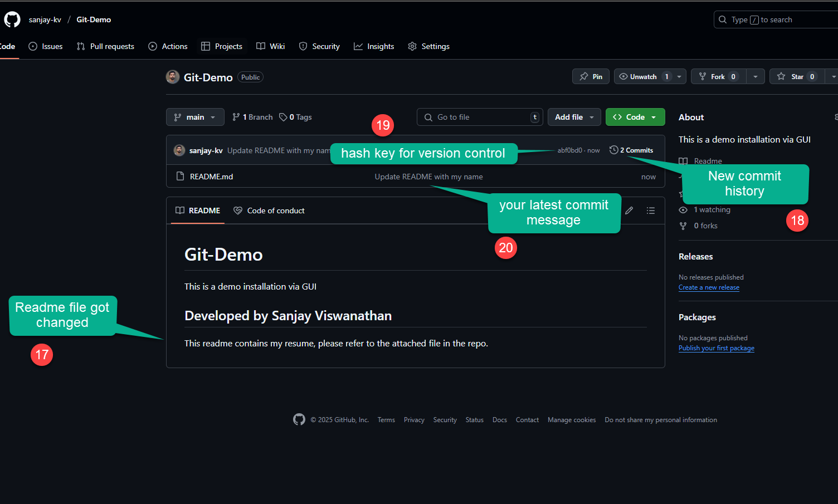The height and width of the screenshot is (504, 838).
Task: Click the Create a new release link
Action: pos(709,287)
